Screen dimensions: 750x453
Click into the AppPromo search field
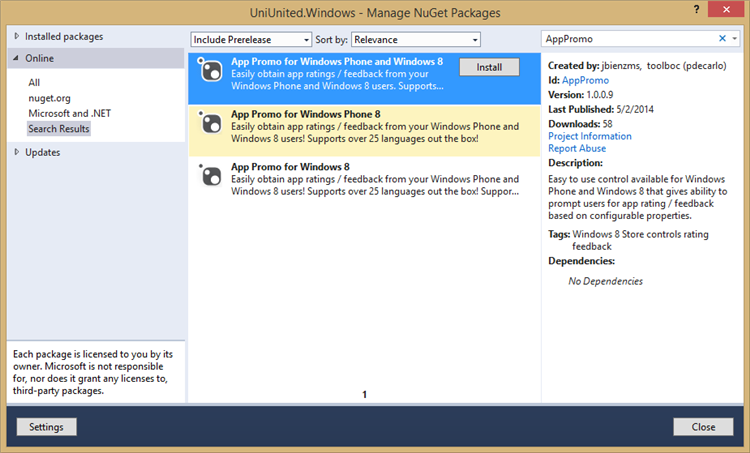pyautogui.click(x=629, y=39)
